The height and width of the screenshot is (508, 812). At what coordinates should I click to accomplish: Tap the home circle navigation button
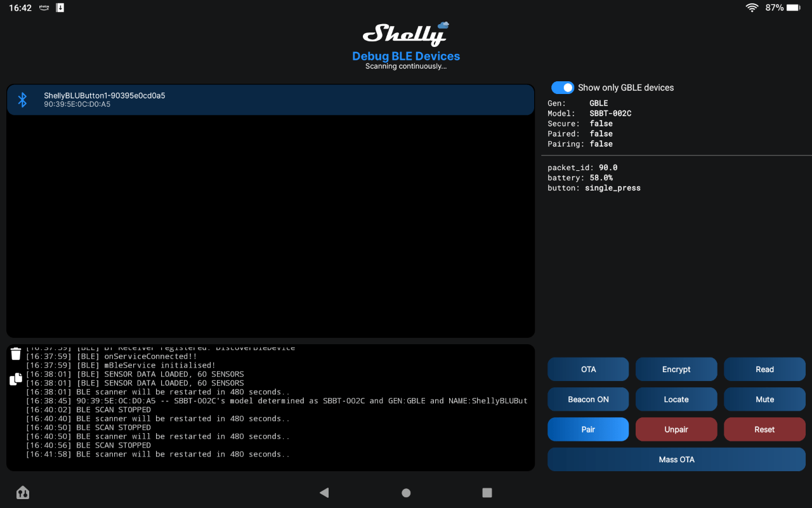(x=406, y=492)
